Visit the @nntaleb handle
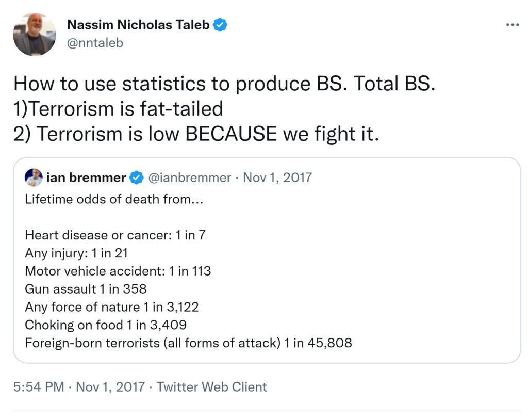This screenshot has width=528, height=420. click(x=95, y=42)
